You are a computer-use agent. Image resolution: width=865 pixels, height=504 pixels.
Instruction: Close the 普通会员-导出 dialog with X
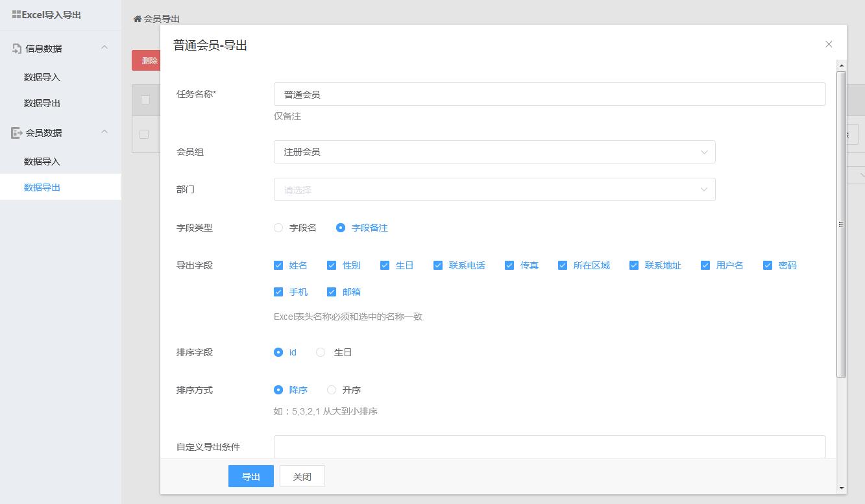829,44
